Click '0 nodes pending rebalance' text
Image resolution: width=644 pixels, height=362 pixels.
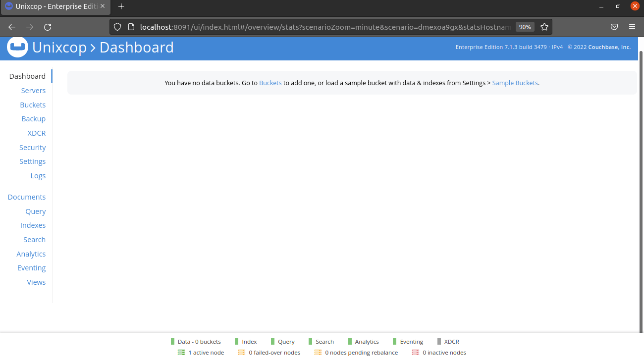pyautogui.click(x=362, y=353)
